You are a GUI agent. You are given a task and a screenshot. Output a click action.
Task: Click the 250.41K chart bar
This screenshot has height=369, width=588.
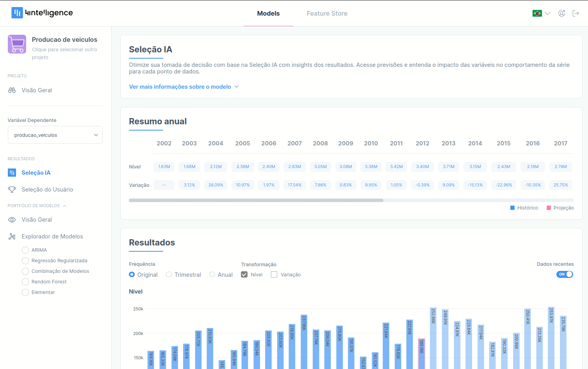click(x=527, y=339)
